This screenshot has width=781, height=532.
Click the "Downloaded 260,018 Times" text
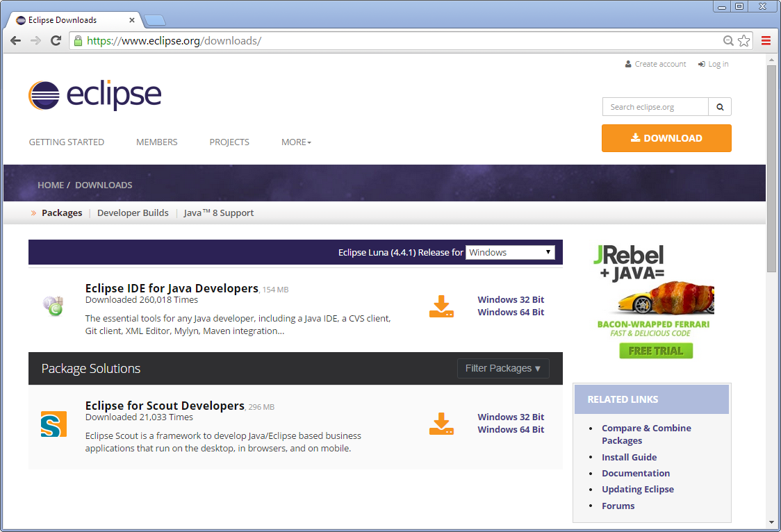[x=142, y=299]
